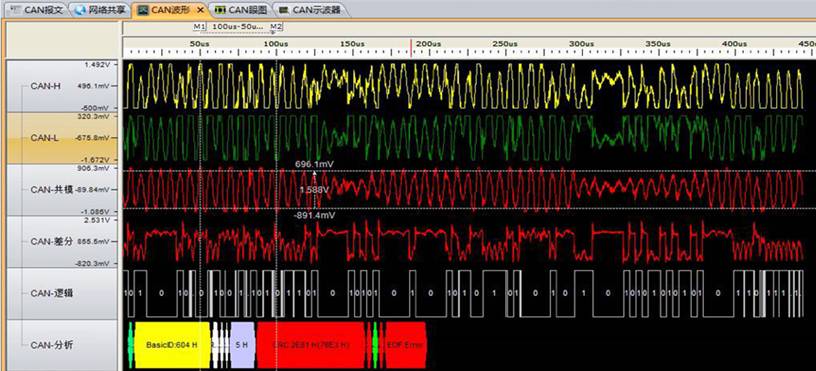
Task: Click the yellow BasicID:604 H frame block
Action: coord(172,345)
